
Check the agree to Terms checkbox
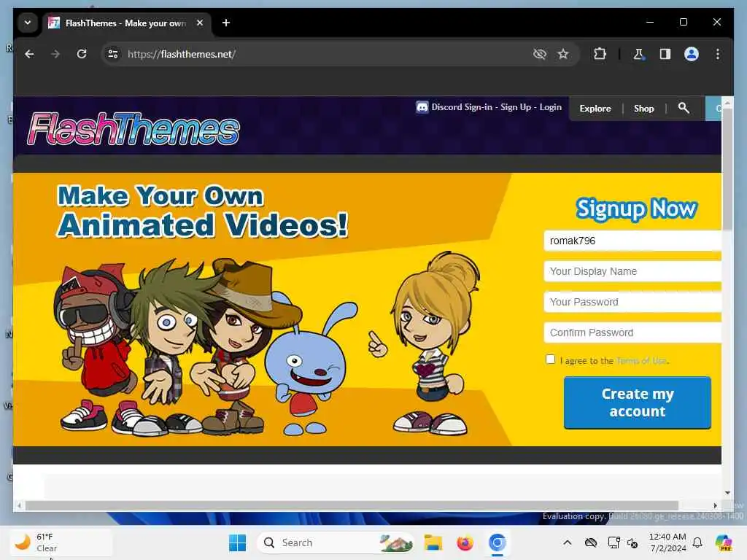550,359
